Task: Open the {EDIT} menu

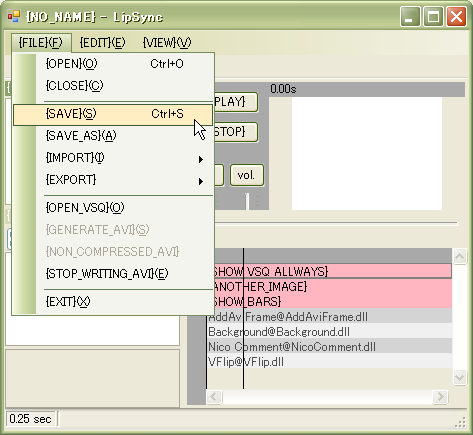Action: [102, 43]
